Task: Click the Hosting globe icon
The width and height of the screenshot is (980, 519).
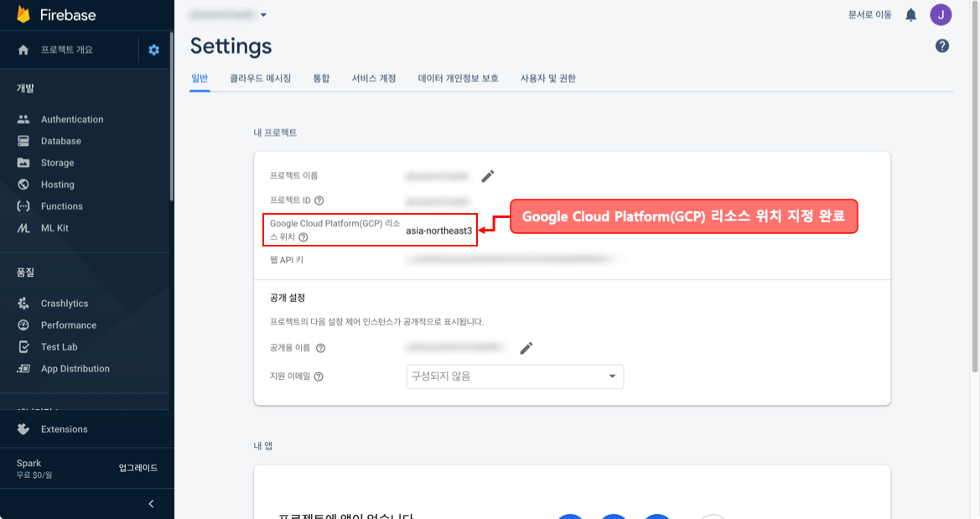Action: [23, 184]
